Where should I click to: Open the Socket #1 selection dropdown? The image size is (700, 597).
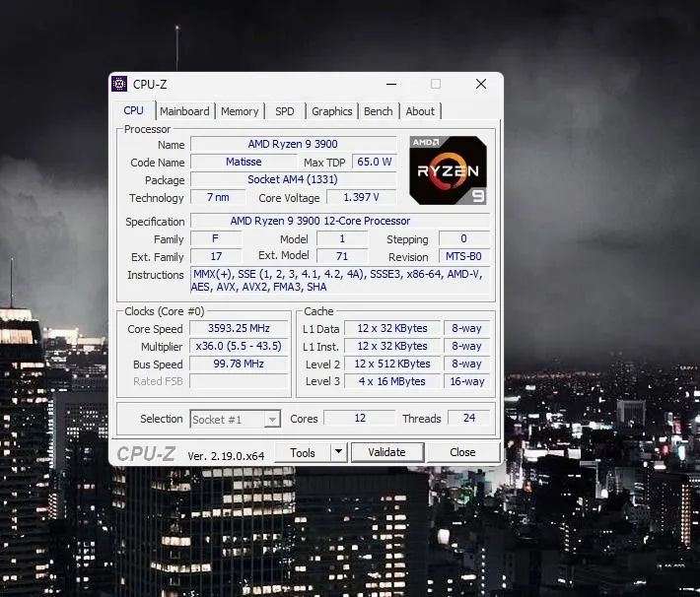(236, 419)
